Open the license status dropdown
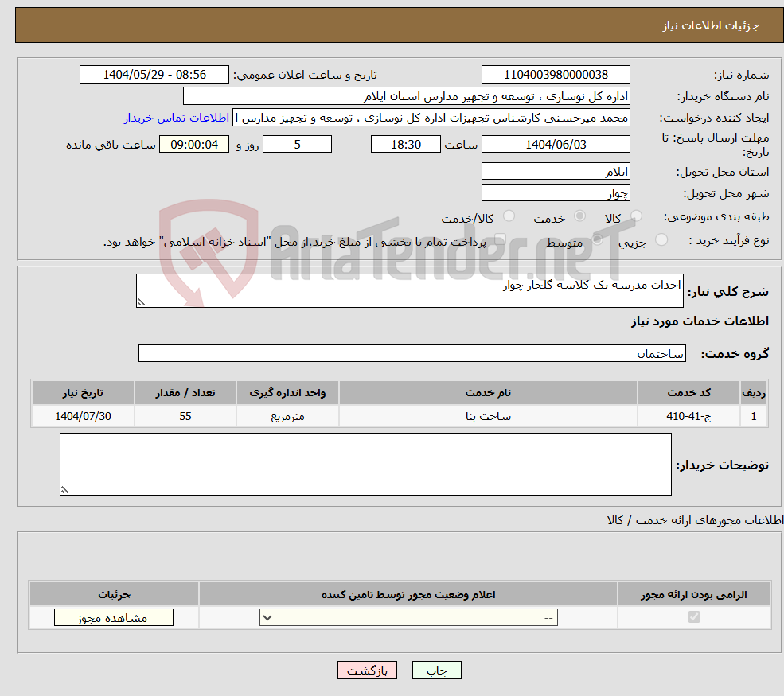Viewport: 784px width, 696px height. click(x=408, y=617)
